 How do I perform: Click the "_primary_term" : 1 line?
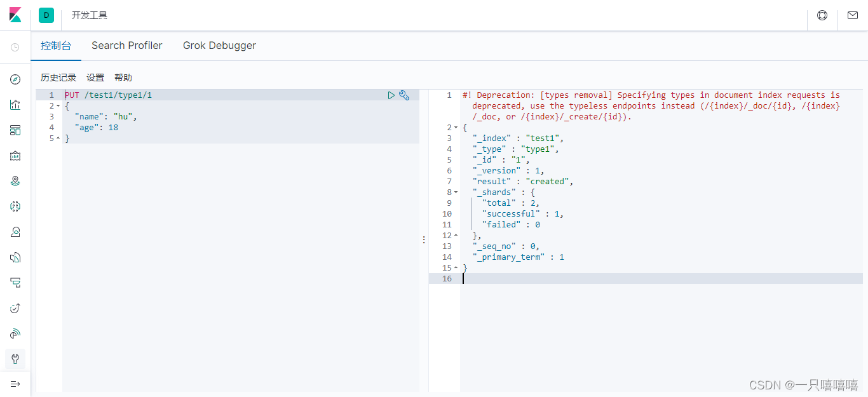tap(518, 257)
